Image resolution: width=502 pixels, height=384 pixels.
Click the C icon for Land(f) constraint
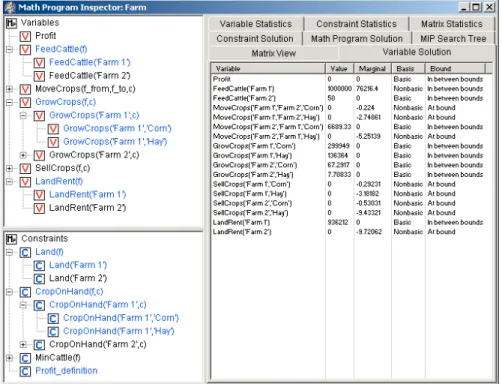25,252
